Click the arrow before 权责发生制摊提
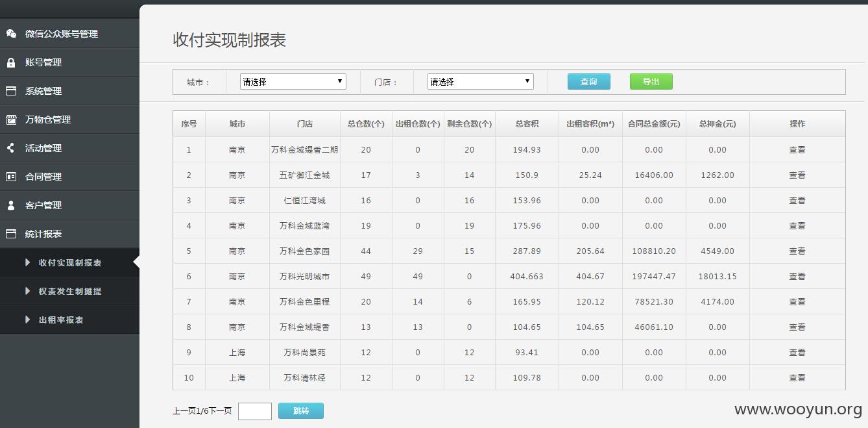This screenshot has width=868, height=428. coord(28,291)
